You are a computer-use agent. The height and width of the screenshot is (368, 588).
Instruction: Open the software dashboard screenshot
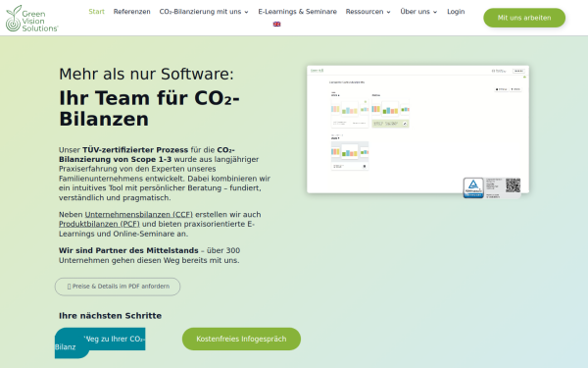coord(417,130)
